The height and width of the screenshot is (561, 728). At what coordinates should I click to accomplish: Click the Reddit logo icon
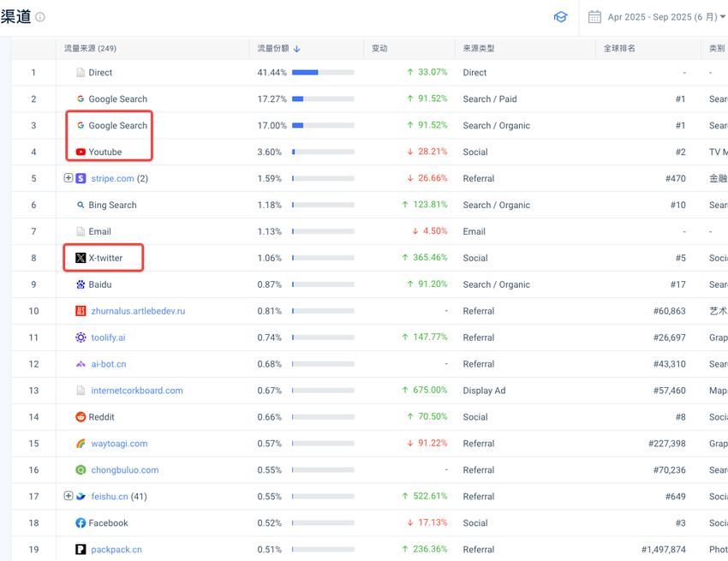(81, 417)
